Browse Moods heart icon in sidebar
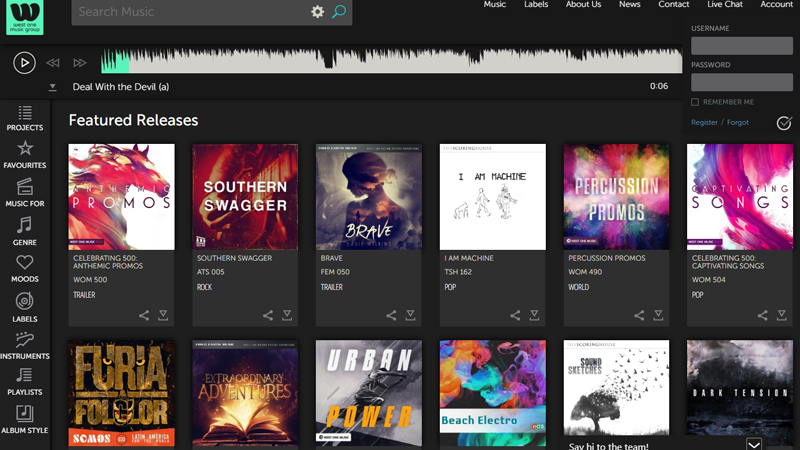This screenshot has width=800, height=450. 24,269
